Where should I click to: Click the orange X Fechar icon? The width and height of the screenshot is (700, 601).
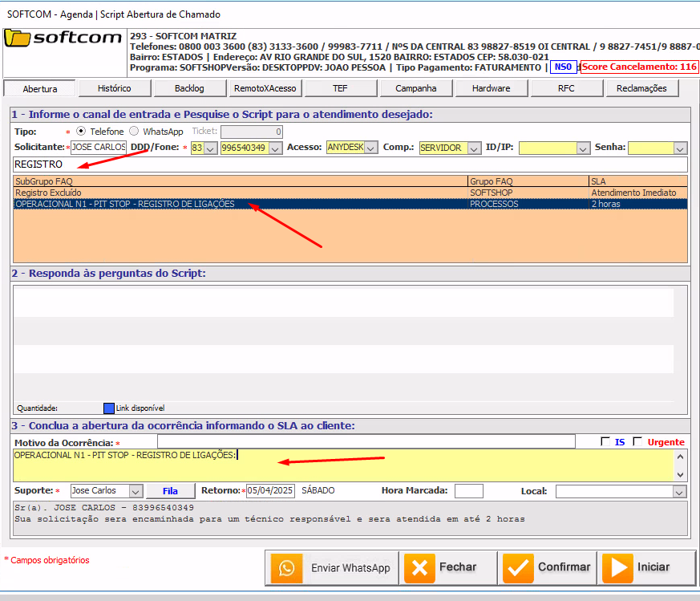click(419, 568)
